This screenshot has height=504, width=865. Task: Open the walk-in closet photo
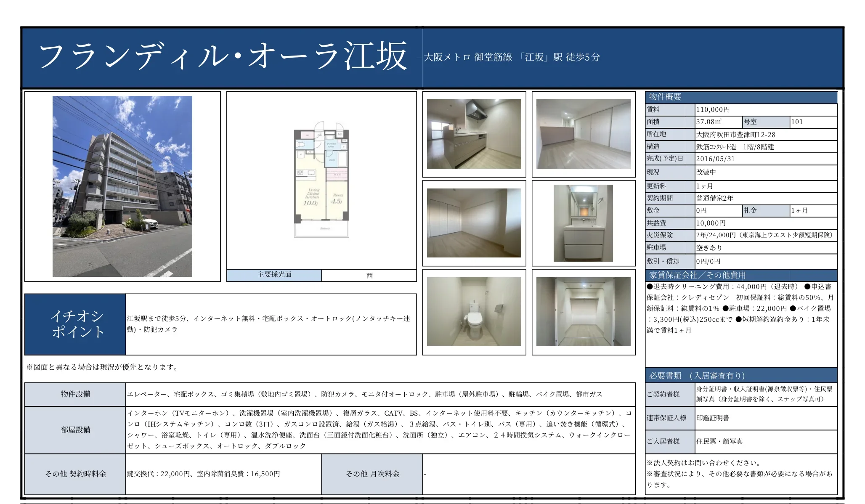click(583, 312)
